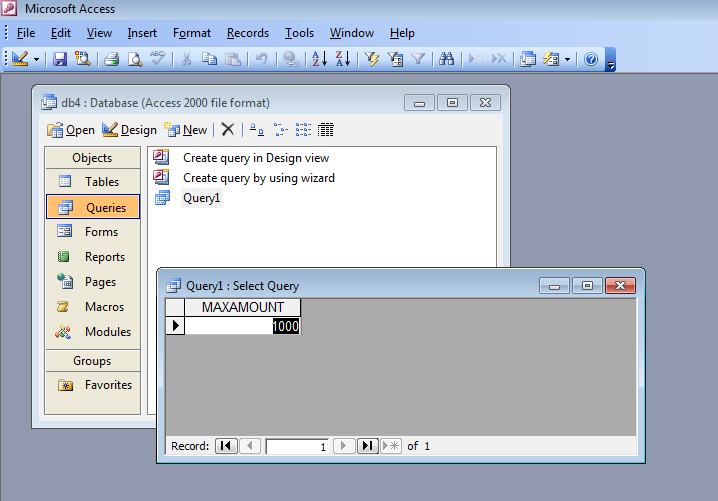Go to last record navigation button

367,447
